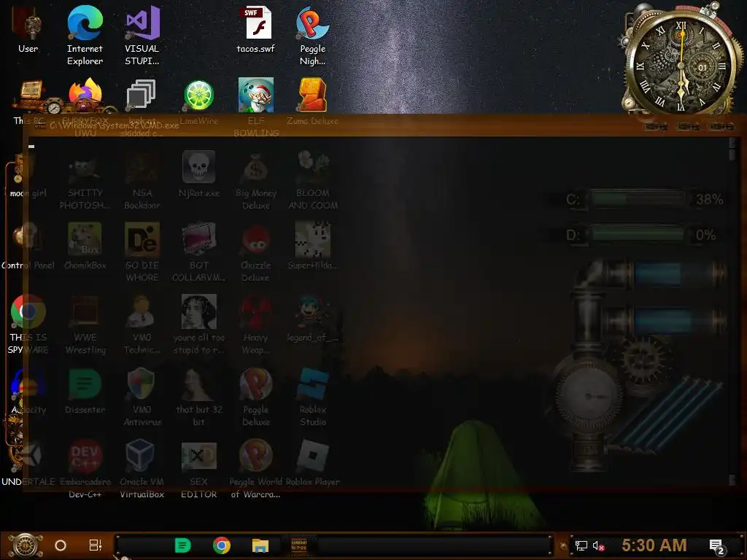747x560 pixels.
Task: Click the steampunk analog clock gadget
Action: (x=681, y=63)
